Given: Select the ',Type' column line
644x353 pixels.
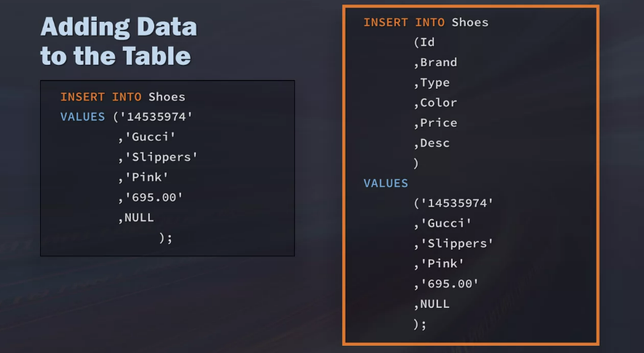Looking at the screenshot, I should (432, 83).
